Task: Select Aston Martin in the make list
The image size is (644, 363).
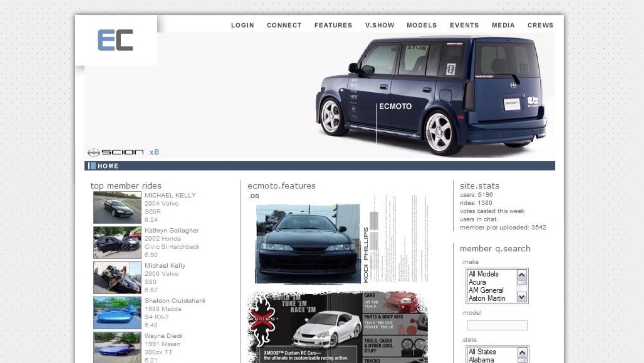Action: point(487,298)
